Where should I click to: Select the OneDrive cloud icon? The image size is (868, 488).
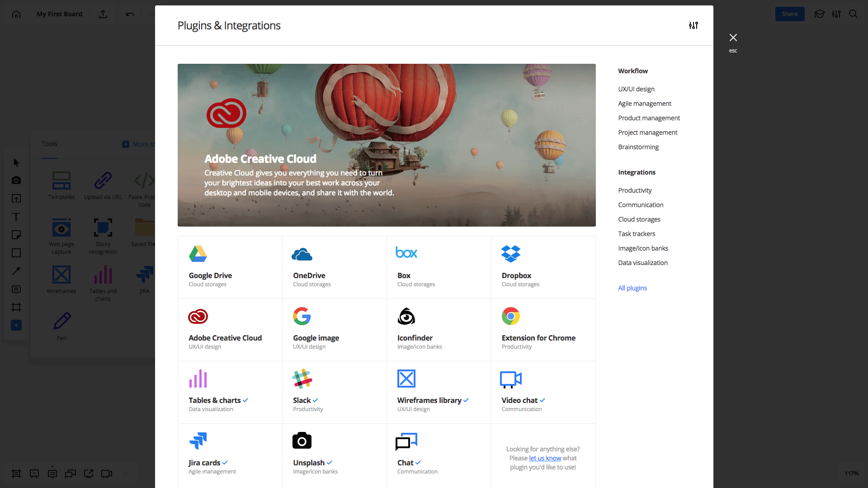[x=302, y=255]
